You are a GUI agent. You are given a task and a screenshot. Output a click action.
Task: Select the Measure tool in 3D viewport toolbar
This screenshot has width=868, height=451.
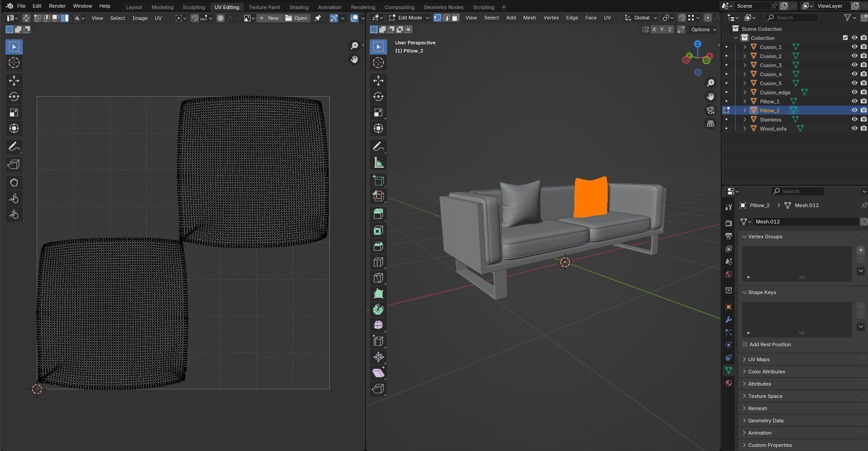[x=378, y=162]
